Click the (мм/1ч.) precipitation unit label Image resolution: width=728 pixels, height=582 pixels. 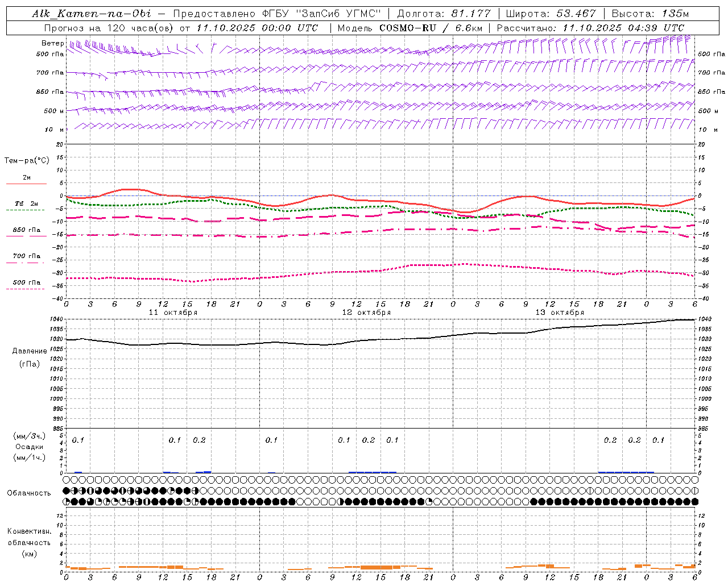[x=30, y=458]
